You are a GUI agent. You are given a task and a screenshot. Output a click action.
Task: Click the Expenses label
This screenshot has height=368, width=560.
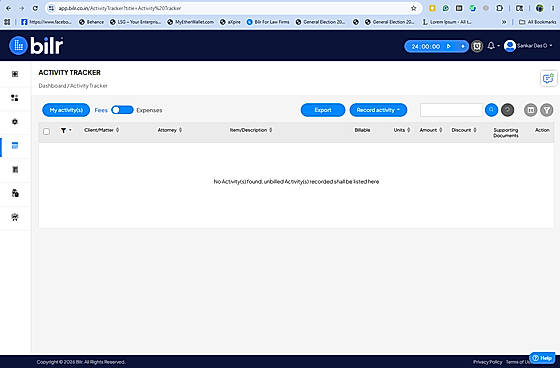[149, 110]
